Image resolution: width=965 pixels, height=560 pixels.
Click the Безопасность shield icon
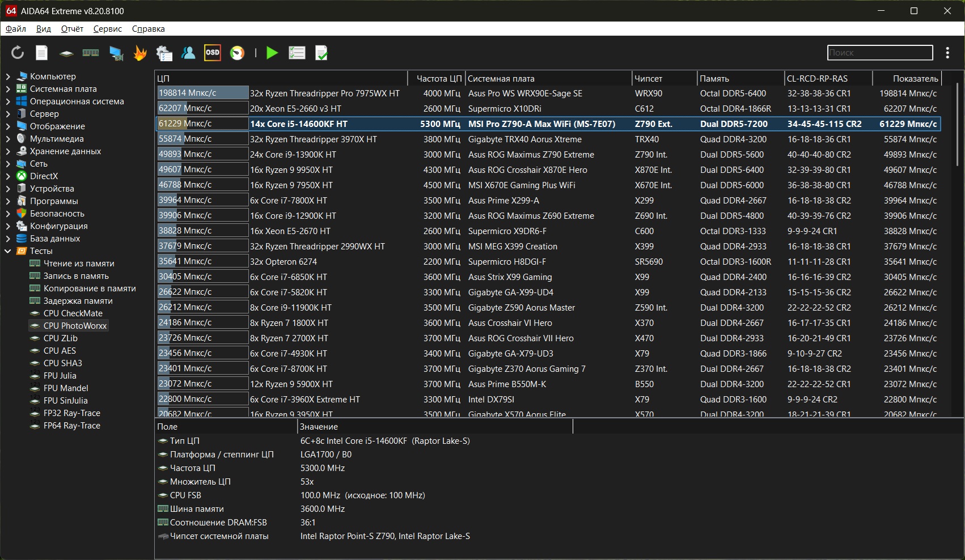tap(22, 213)
